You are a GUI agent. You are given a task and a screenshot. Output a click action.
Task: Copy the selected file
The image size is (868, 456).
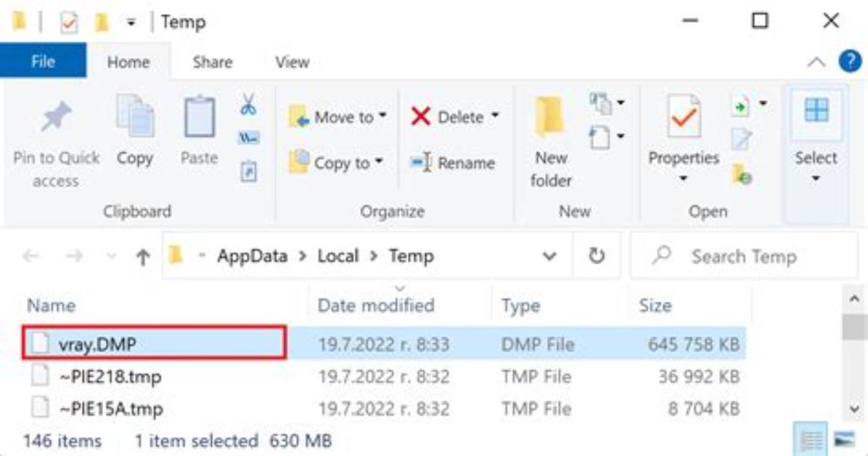134,131
